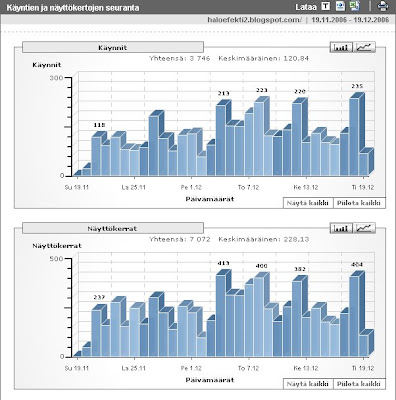Click Yhteensä: 7 072 total in Näyttökerrat
The height and width of the screenshot is (400, 396).
coord(179,239)
